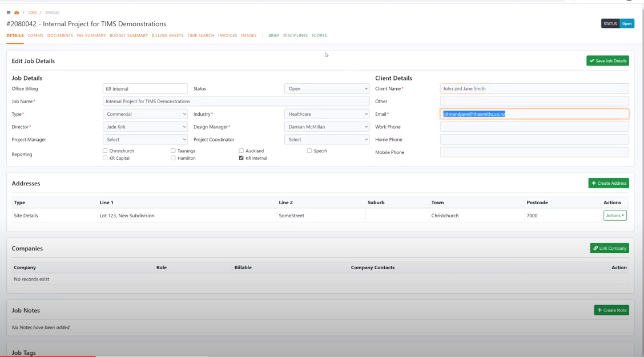Open the Design Manager dropdown

point(327,127)
